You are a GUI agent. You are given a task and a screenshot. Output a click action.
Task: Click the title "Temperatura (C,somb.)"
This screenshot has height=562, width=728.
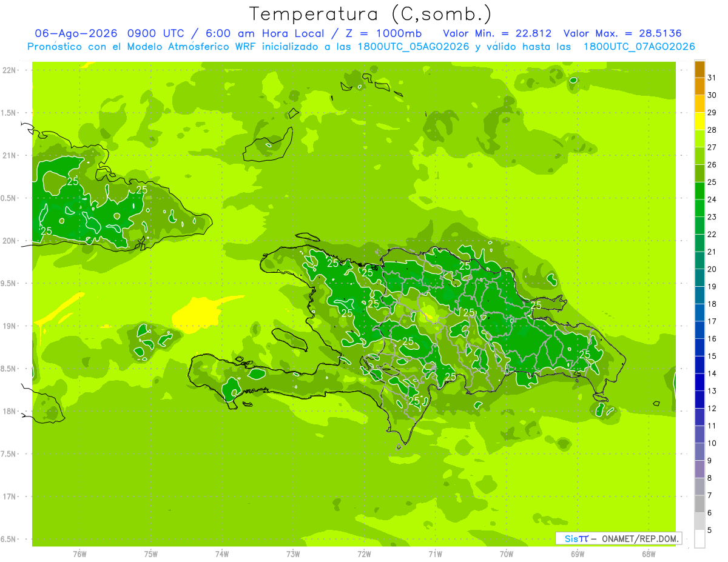click(x=371, y=14)
